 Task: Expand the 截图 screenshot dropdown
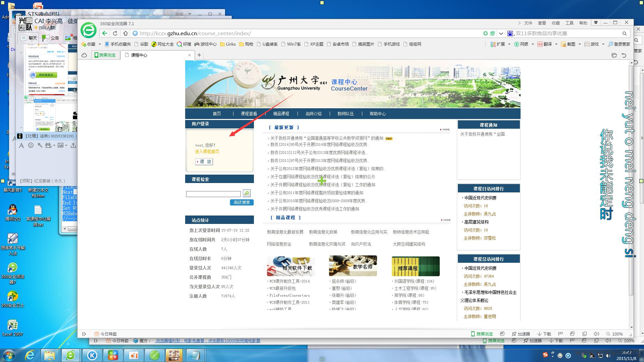[x=580, y=44]
